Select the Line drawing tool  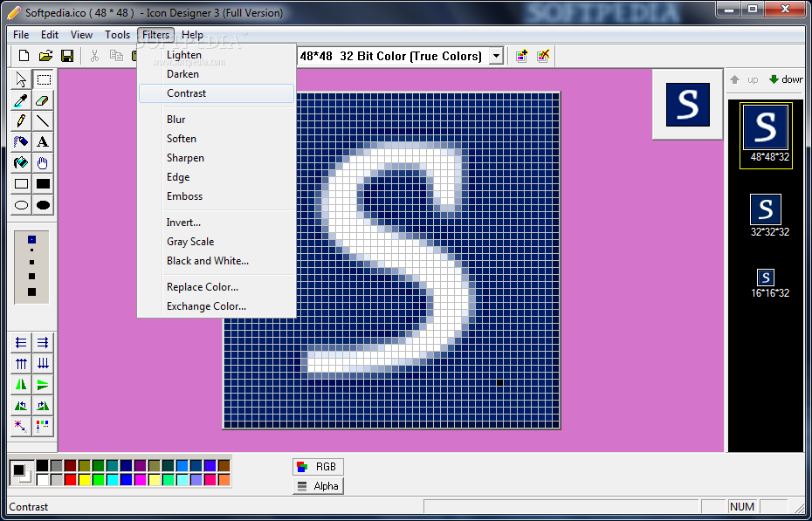coord(44,121)
